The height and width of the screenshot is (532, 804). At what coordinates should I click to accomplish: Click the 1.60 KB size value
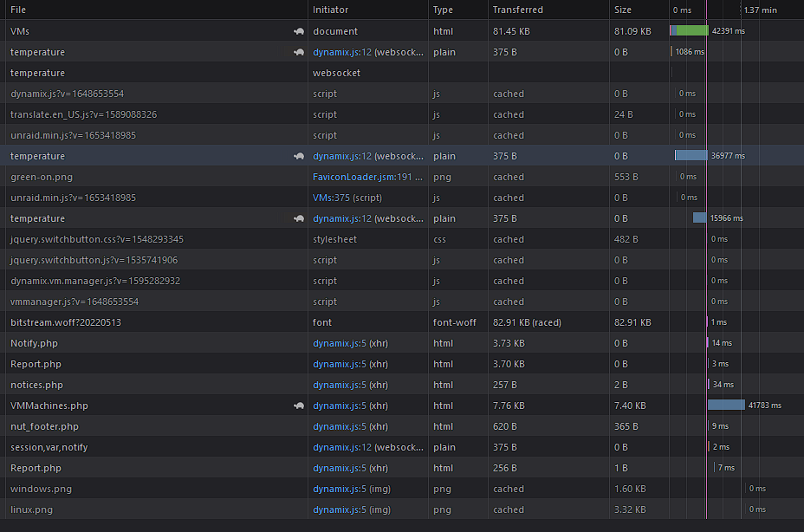(630, 489)
